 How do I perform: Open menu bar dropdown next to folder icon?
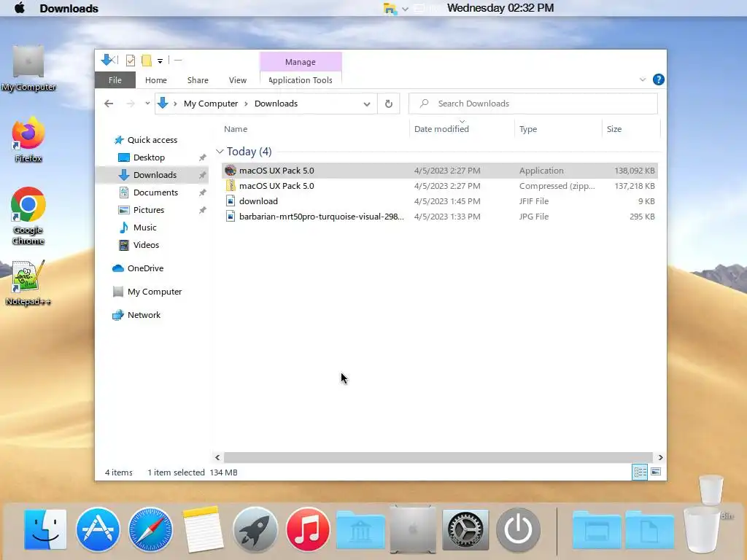405,9
